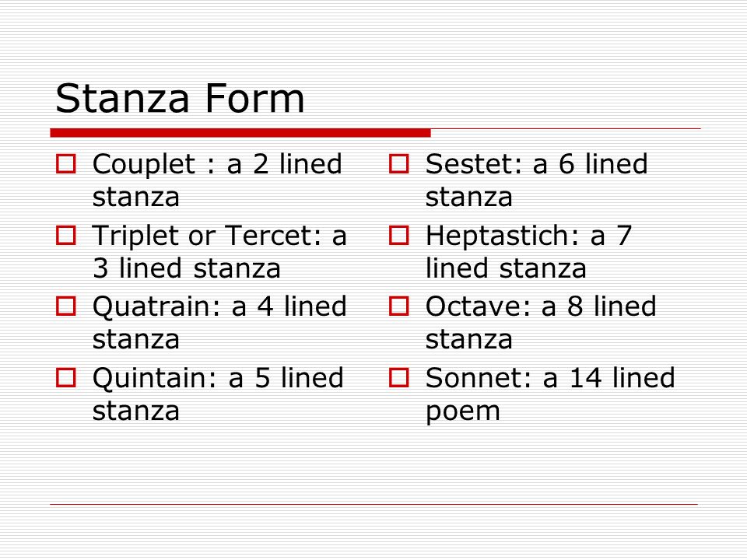This screenshot has height=560, width=747.
Task: Click the word poem under Sonnet
Action: click(462, 412)
